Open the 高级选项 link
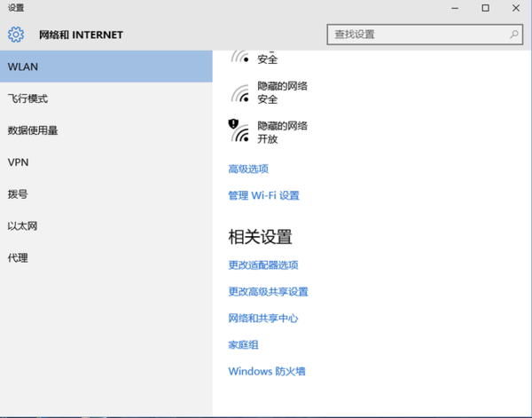 [248, 169]
